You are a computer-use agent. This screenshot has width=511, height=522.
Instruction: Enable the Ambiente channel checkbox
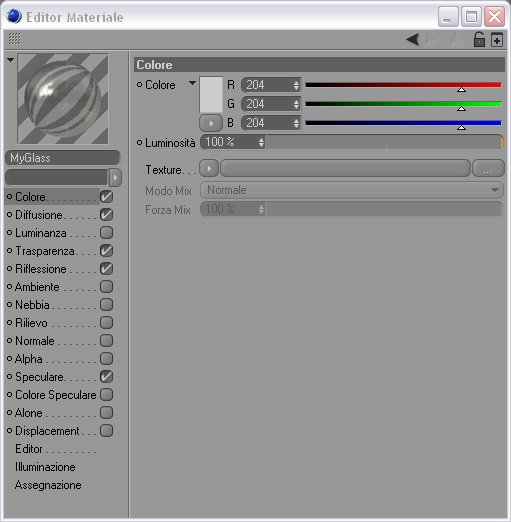coord(106,287)
